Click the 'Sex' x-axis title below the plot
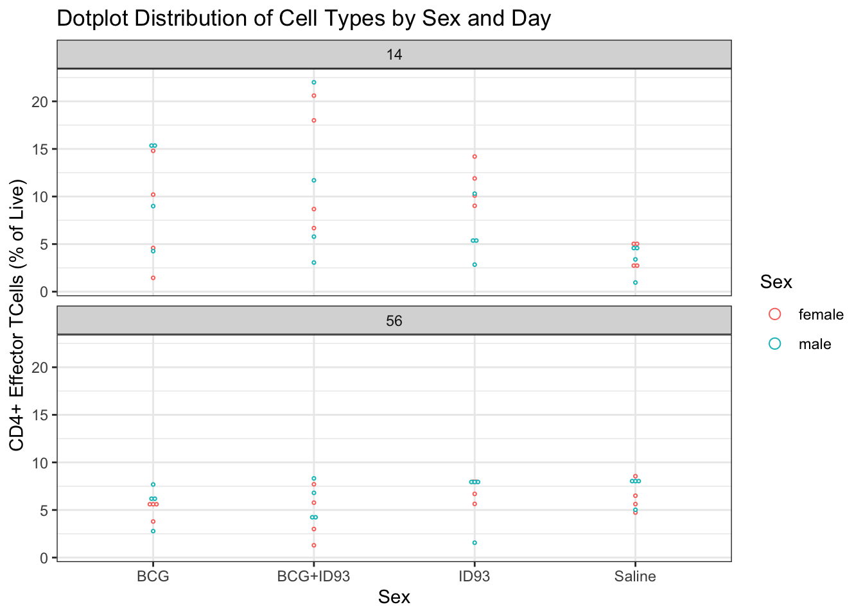 394,597
